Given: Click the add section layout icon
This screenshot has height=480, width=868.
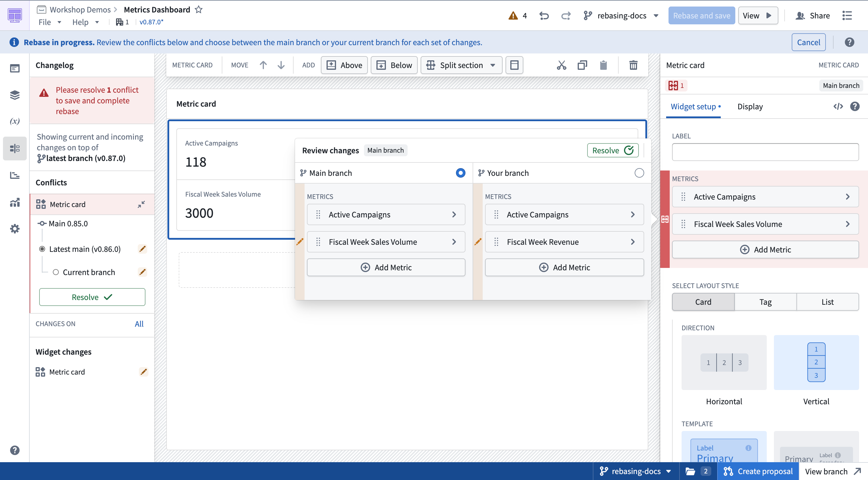Looking at the screenshot, I should click(x=514, y=65).
